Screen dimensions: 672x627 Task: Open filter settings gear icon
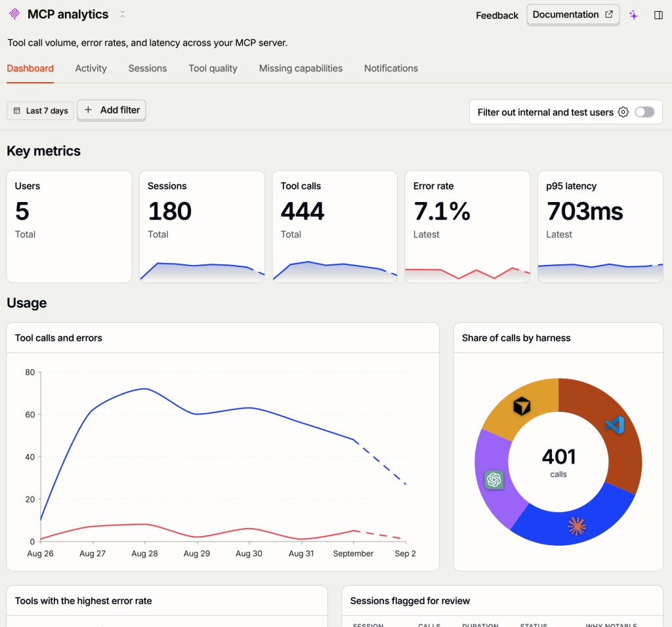[x=623, y=111]
